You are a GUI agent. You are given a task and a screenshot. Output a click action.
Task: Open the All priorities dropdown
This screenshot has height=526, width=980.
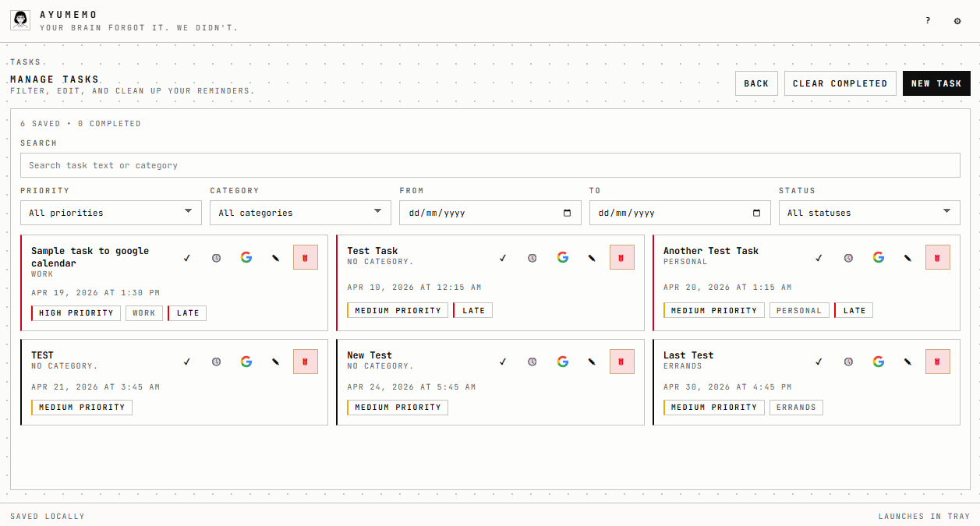pyautogui.click(x=111, y=212)
